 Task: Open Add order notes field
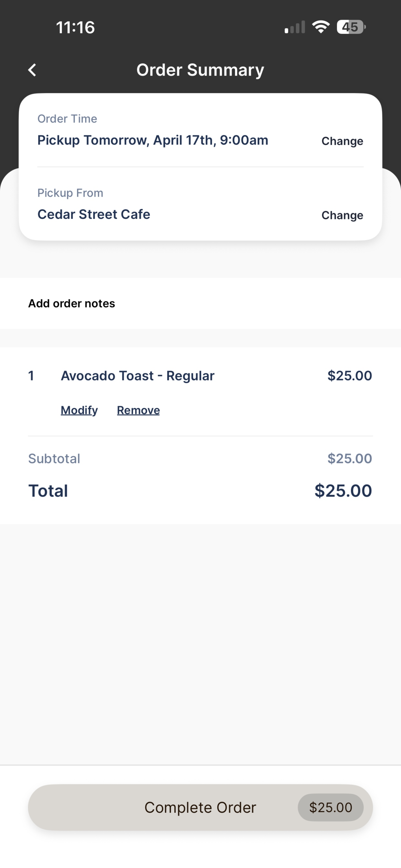[200, 303]
